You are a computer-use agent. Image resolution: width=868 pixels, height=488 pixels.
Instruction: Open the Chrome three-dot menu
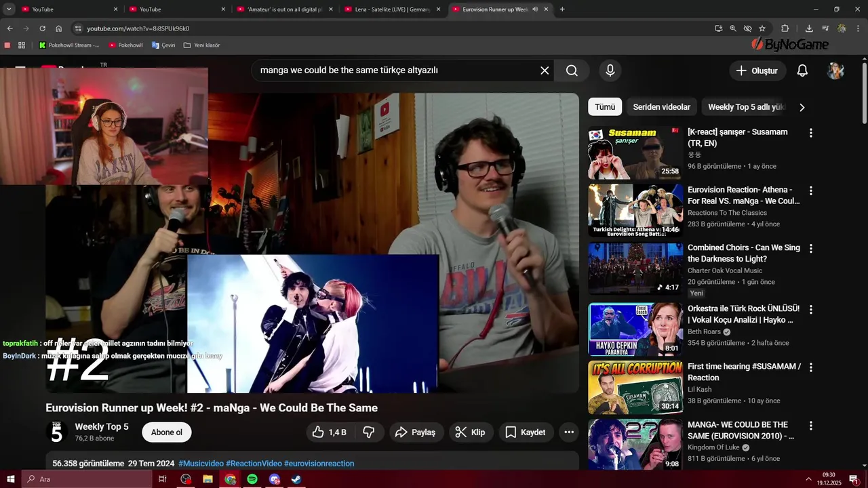(x=858, y=28)
